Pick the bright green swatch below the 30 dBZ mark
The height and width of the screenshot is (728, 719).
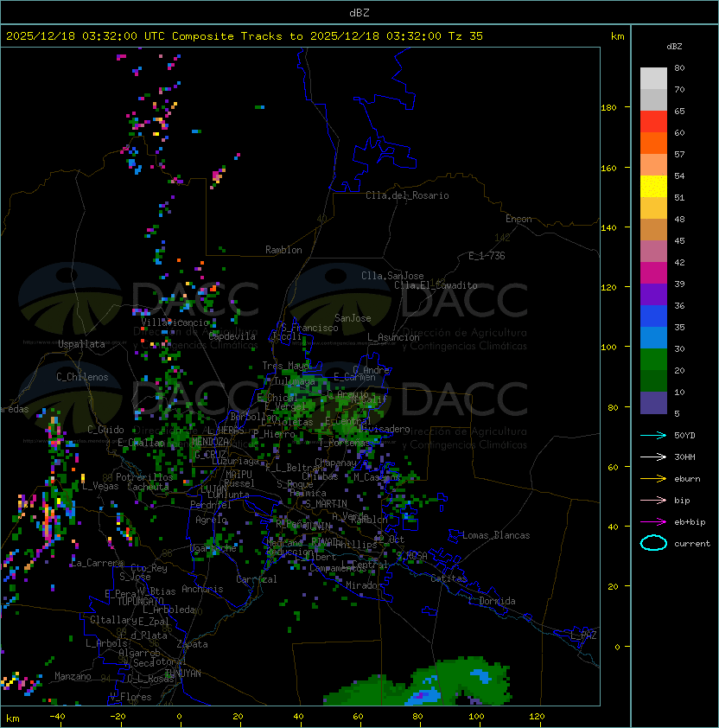(x=653, y=360)
